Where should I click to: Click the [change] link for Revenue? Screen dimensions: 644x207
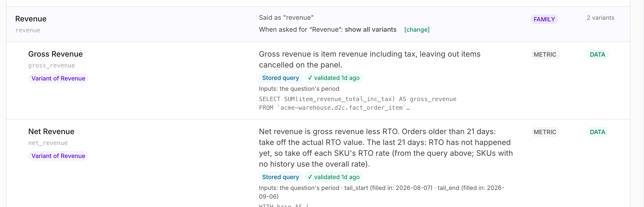click(x=417, y=30)
